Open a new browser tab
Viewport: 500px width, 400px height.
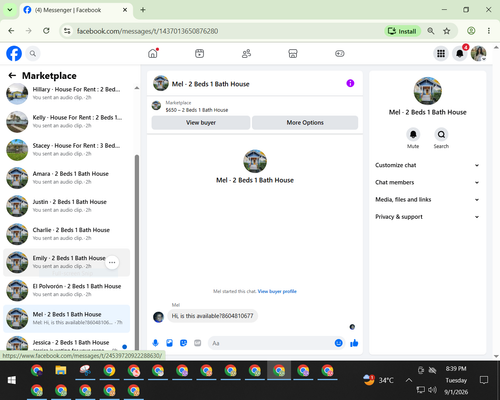[143, 10]
